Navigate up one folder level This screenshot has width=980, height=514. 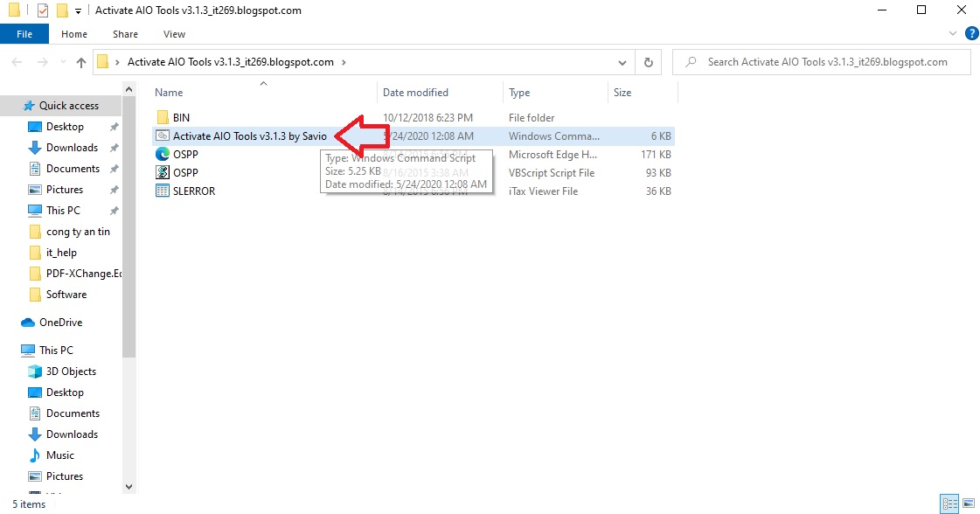pos(80,61)
